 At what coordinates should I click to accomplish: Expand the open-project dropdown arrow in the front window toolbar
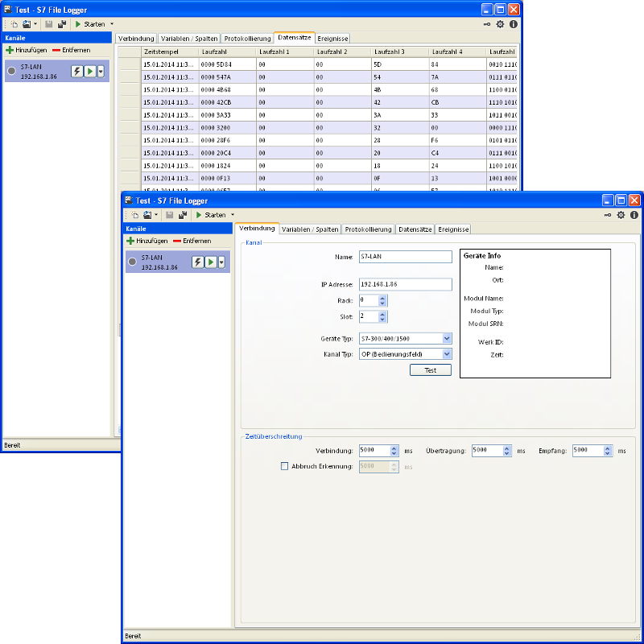156,215
